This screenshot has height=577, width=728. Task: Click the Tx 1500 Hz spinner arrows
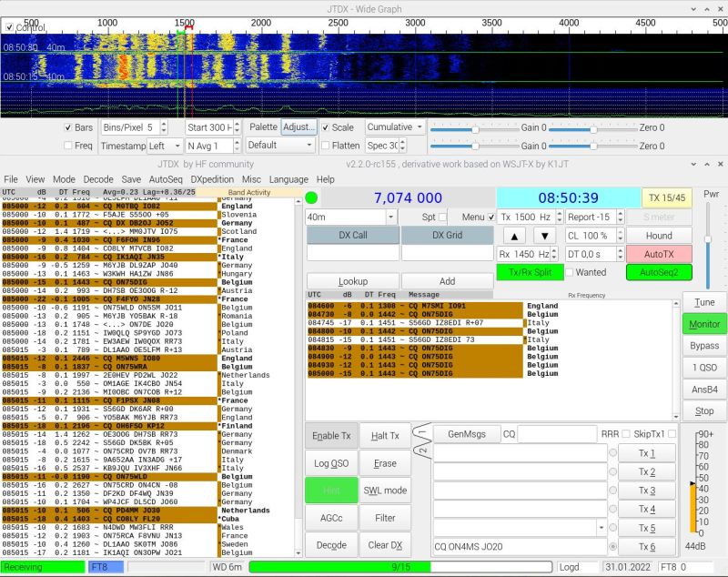559,217
